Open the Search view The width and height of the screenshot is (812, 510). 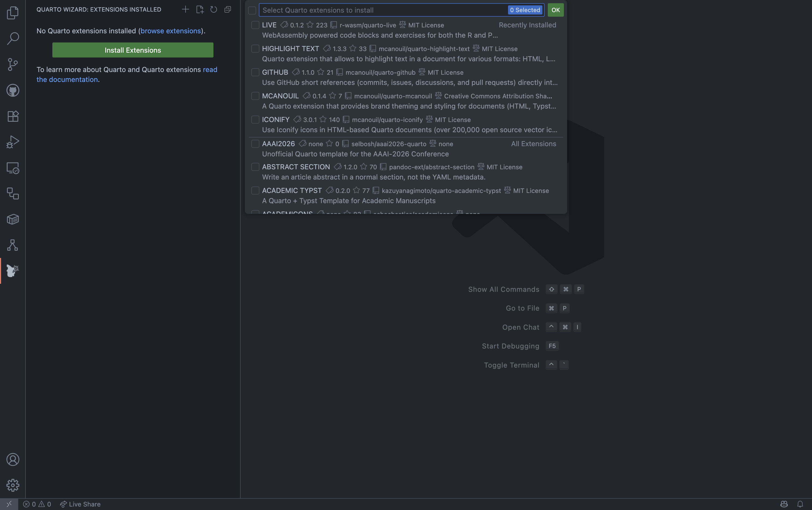[x=13, y=38]
